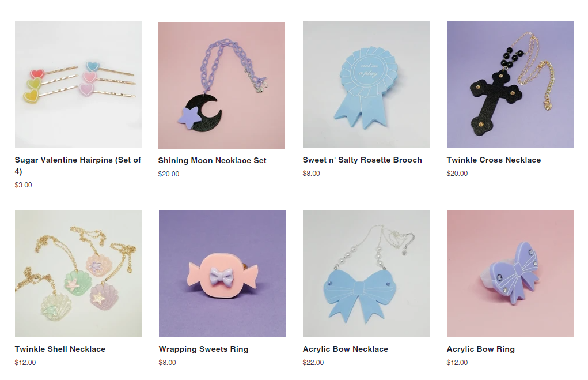Open the purple Acrylic Bow Ring photo
The image size is (588, 380).
[x=510, y=274]
